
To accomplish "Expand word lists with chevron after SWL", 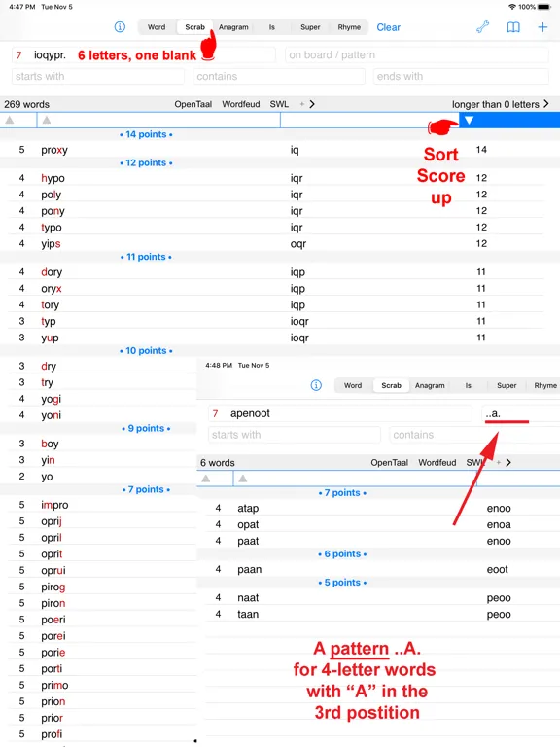I will 312,104.
